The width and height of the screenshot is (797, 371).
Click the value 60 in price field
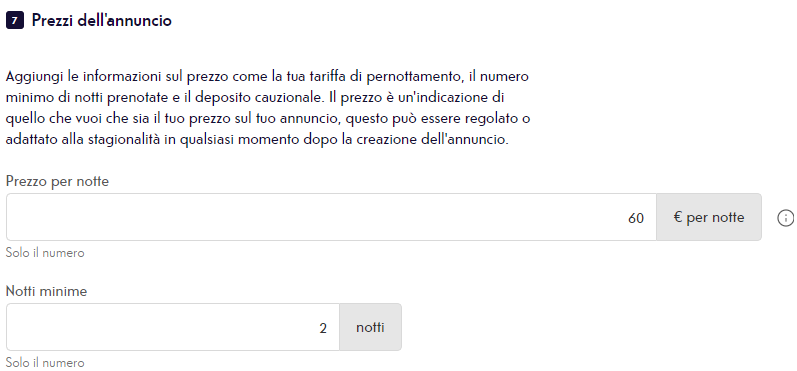click(636, 218)
